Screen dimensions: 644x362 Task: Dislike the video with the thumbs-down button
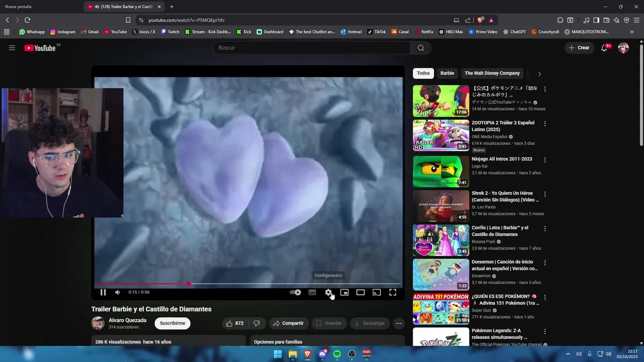[x=257, y=323]
